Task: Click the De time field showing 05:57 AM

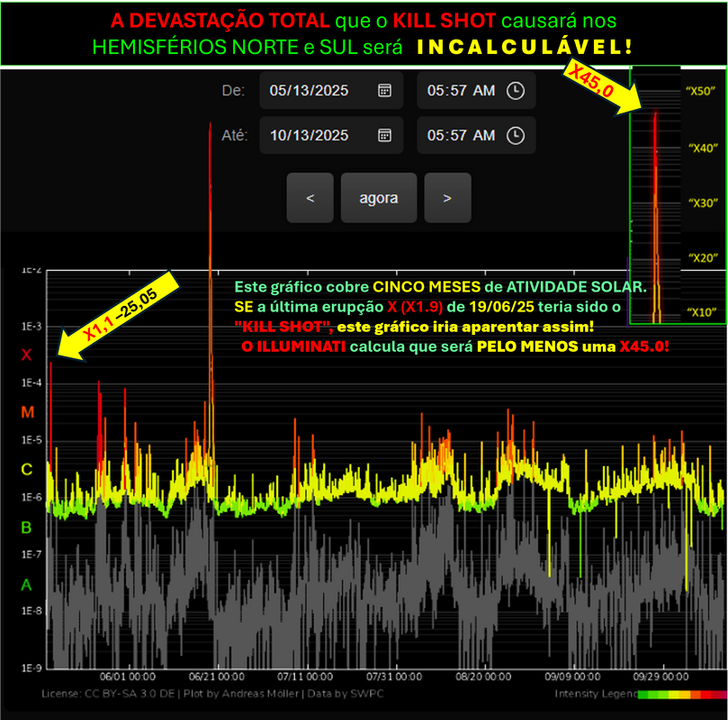Action: [461, 90]
